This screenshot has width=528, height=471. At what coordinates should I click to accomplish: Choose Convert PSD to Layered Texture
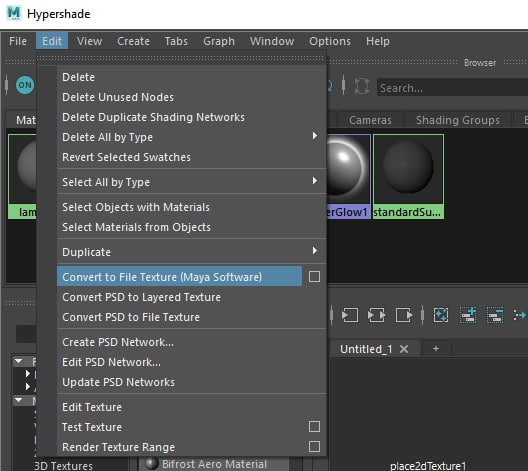[192, 297]
